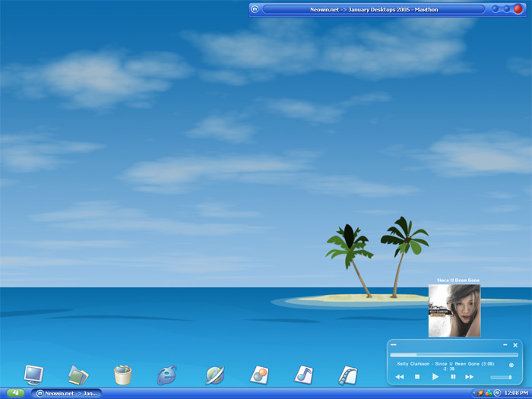Click the Since U Been Gone album cover
Screen dimensions: 532x399
pyautogui.click(x=454, y=311)
